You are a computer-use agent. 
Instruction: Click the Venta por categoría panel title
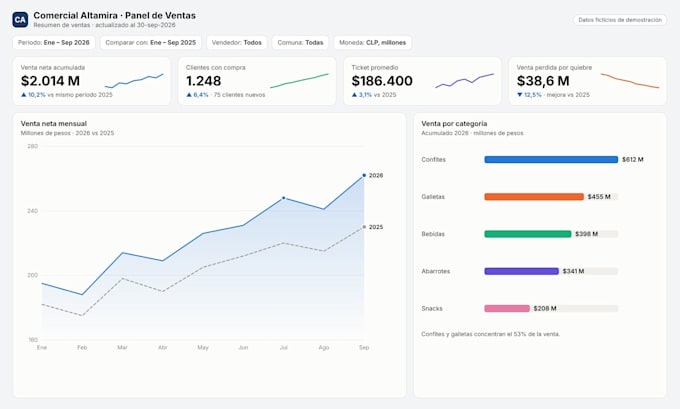click(x=454, y=124)
